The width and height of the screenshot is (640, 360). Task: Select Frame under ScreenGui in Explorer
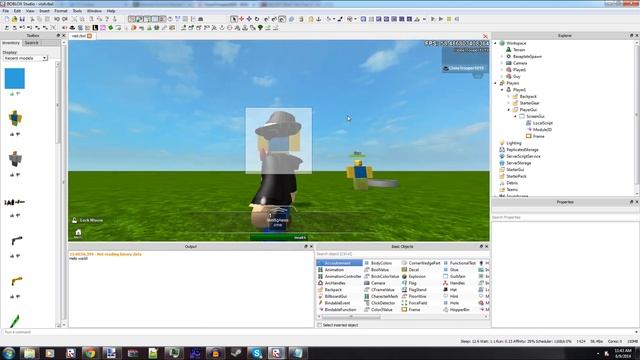click(538, 136)
